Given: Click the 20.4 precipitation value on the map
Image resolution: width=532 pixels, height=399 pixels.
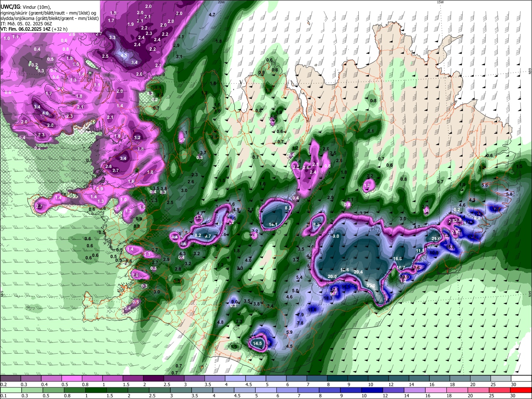Looking at the screenshot, I should point(358,272).
